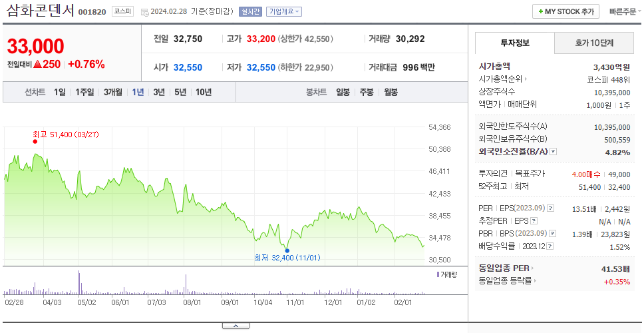Click the 11/01 date axis label
Image resolution: width=644 pixels, height=333 pixels.
coord(295,302)
